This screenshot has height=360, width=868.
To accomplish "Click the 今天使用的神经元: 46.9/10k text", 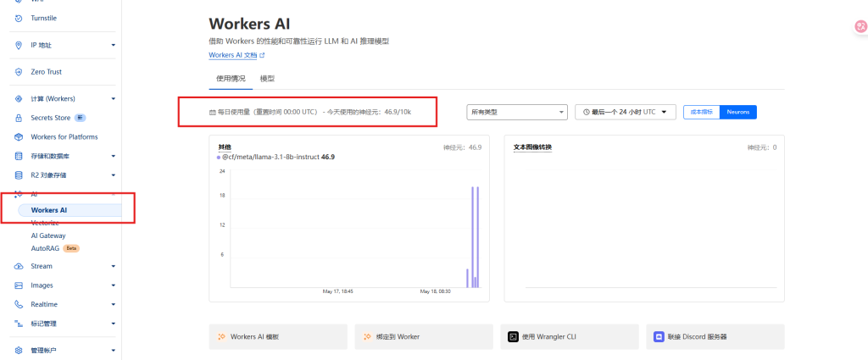I will click(x=369, y=113).
